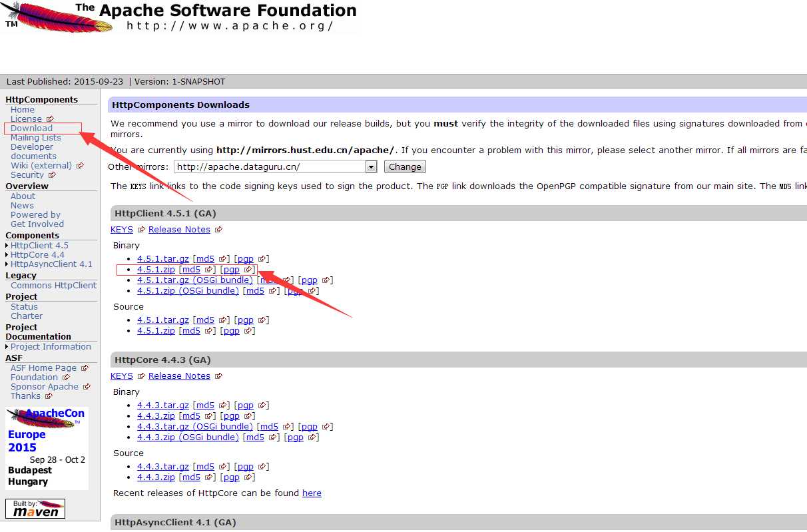Download HttpClient 4.5.1.zip (OSGi bundle)
The image size is (807, 532).
click(x=188, y=291)
